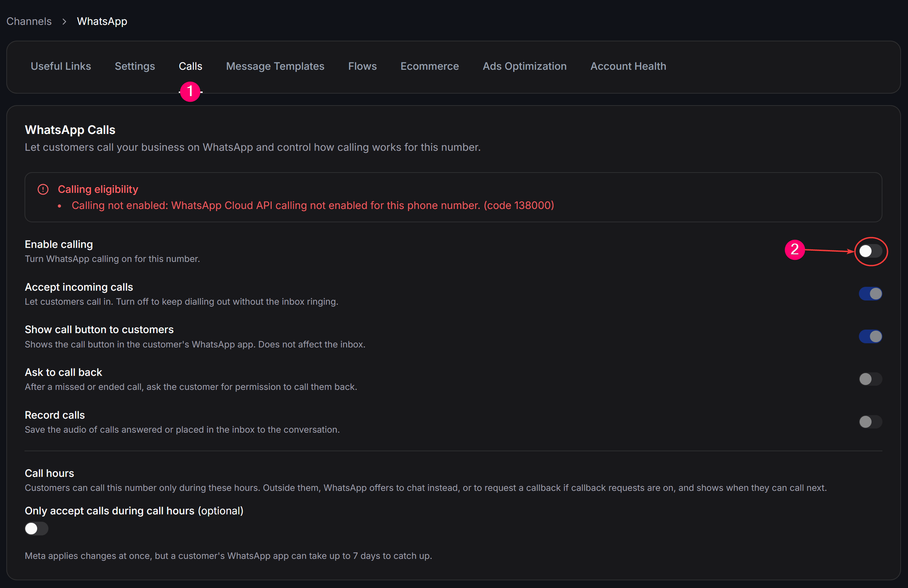This screenshot has height=588, width=908.
Task: Click 'Only accept calls during call hours' label
Action: click(134, 511)
